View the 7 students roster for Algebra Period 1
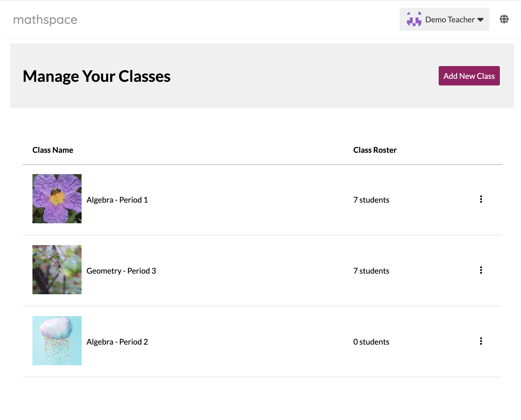Viewport: 521px width, 420px height. 371,200
